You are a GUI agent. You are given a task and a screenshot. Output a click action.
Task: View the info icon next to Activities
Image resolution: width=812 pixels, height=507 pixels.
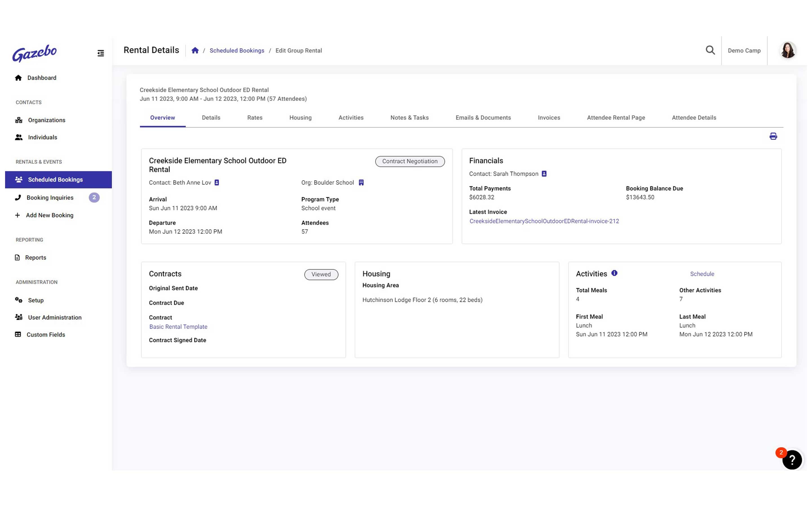(x=614, y=273)
